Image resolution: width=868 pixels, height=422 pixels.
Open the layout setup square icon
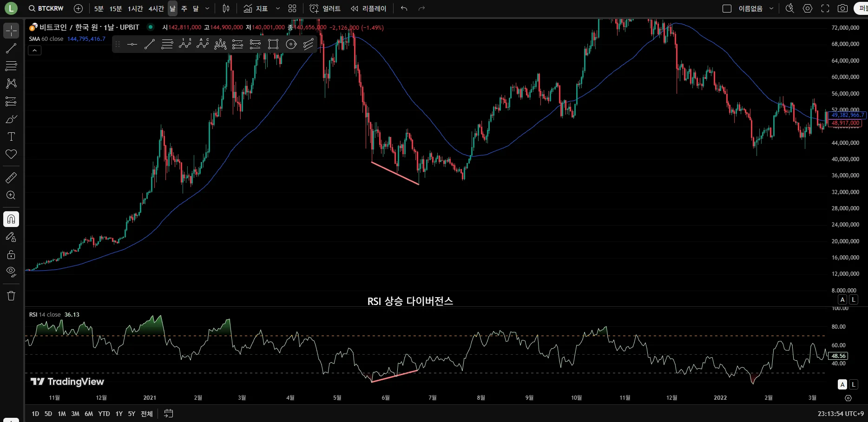[x=727, y=8]
